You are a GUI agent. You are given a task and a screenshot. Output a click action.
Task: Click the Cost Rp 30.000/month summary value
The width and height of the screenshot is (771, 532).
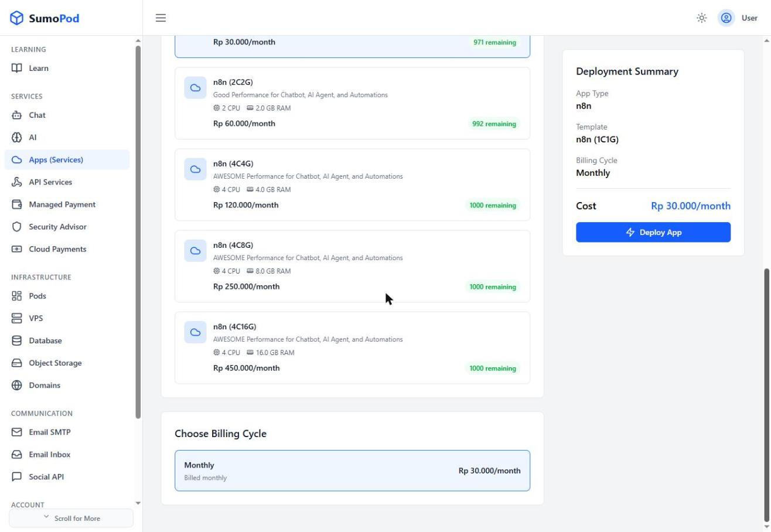691,206
